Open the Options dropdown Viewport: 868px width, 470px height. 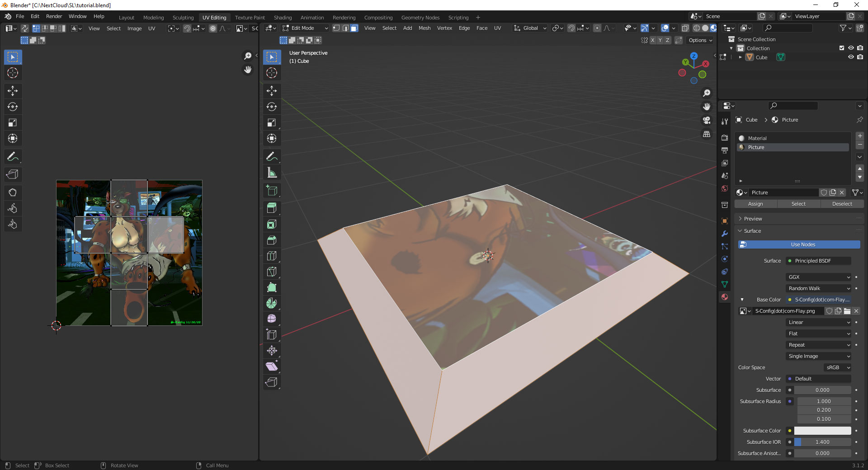coord(700,40)
